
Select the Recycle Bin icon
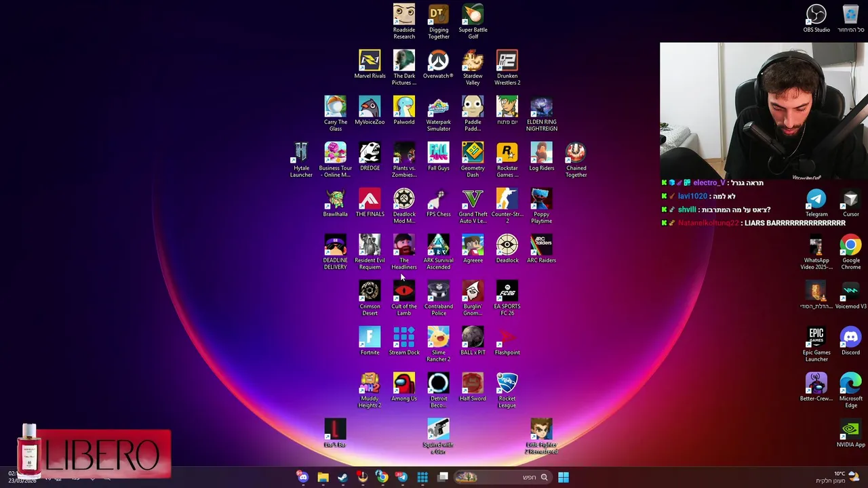[850, 18]
